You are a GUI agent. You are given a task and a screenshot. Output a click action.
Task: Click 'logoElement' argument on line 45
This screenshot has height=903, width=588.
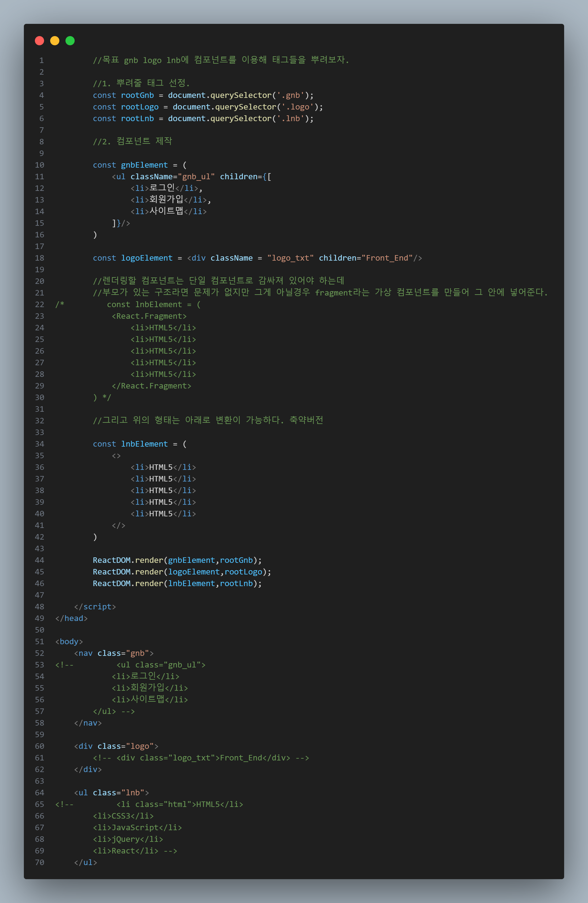pos(194,572)
